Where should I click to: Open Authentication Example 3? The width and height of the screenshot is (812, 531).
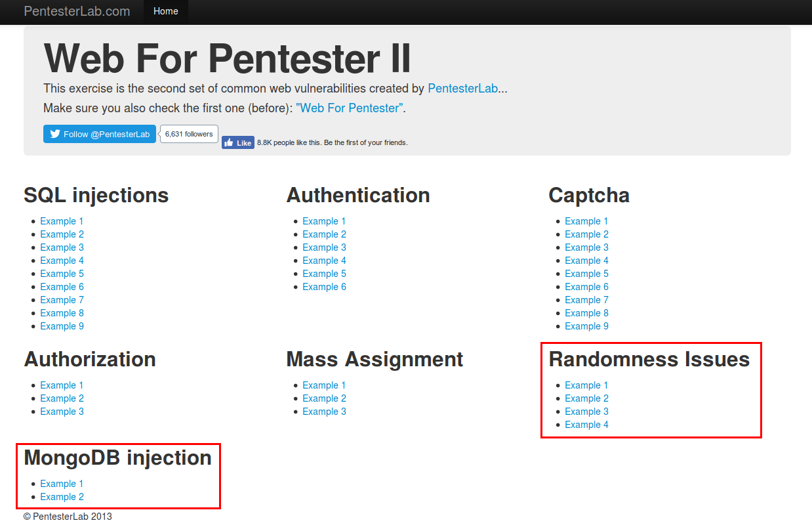324,247
